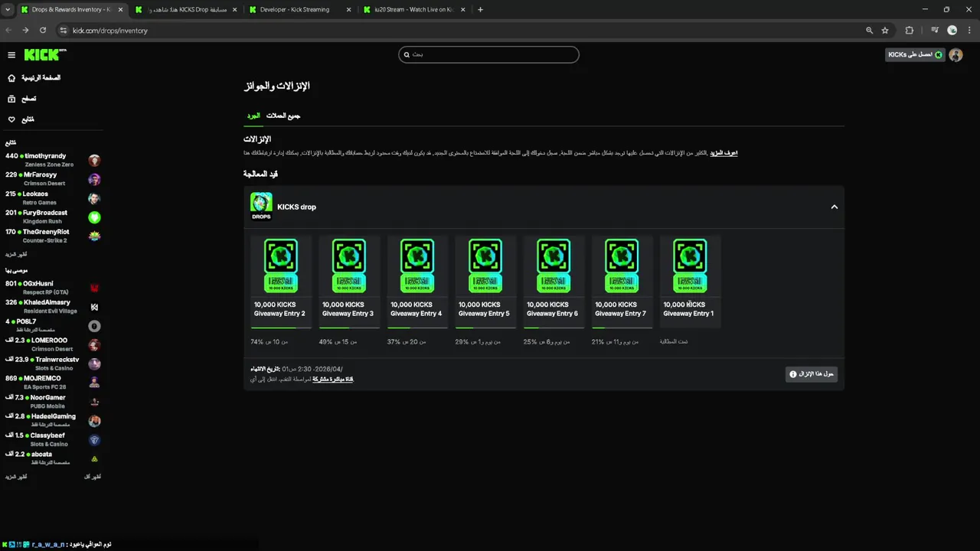The image size is (980, 551).
Task: Open the Following heart icon in sidebar
Action: click(x=11, y=119)
